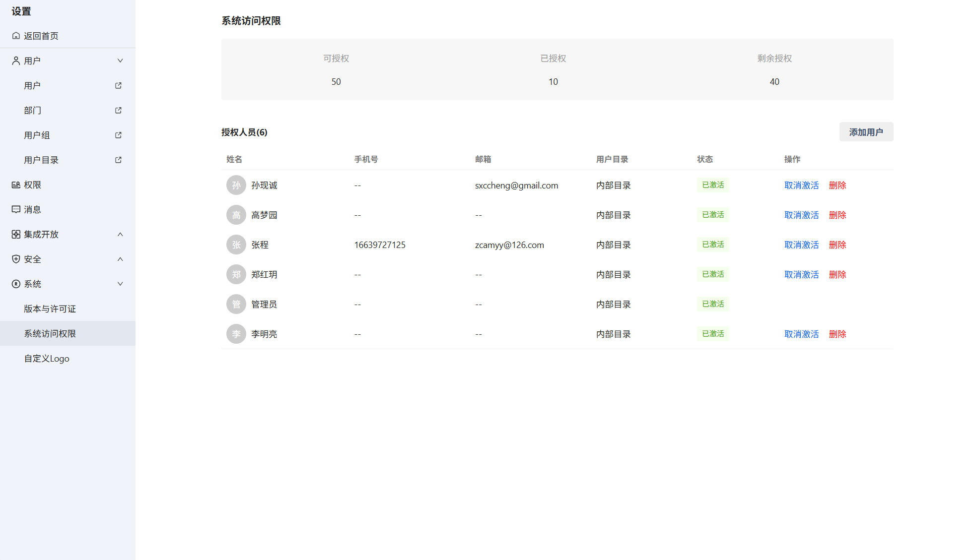Open external link icon for 用户组
The height and width of the screenshot is (560, 978).
pyautogui.click(x=118, y=135)
